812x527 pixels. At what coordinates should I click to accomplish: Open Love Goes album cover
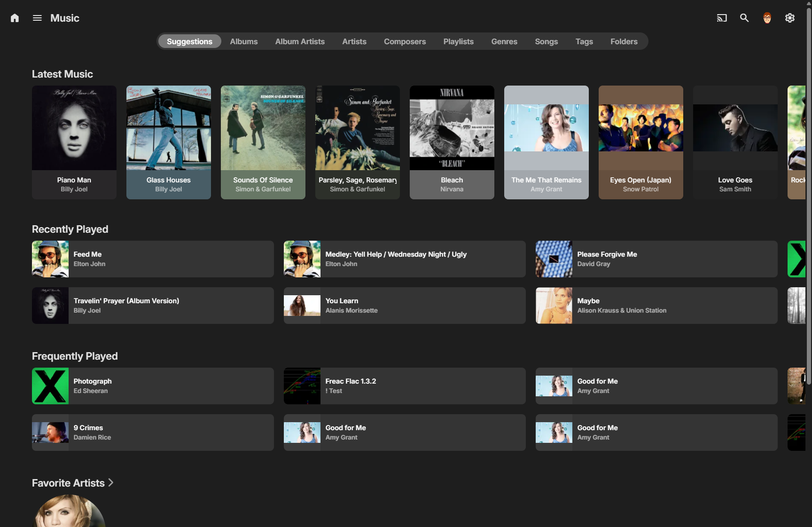tap(735, 128)
